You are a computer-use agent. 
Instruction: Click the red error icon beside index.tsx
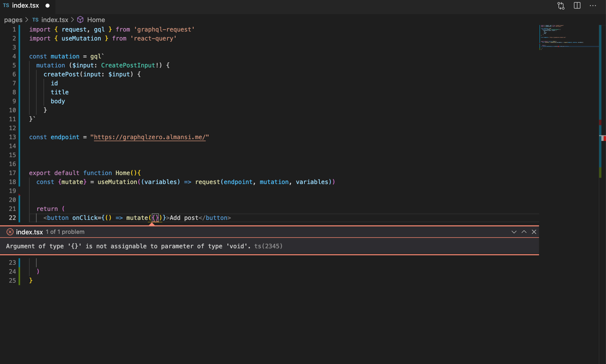pyautogui.click(x=10, y=232)
